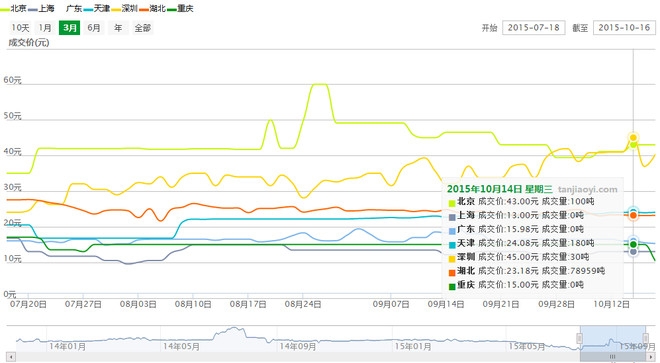Click the 08月24日 axis label
This screenshot has width=660, height=363.
pyautogui.click(x=303, y=304)
